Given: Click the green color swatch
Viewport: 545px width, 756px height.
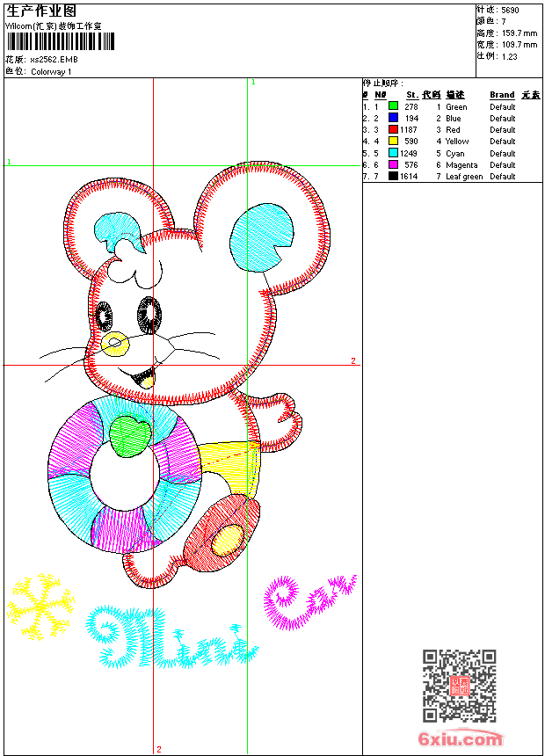Looking at the screenshot, I should [393, 106].
